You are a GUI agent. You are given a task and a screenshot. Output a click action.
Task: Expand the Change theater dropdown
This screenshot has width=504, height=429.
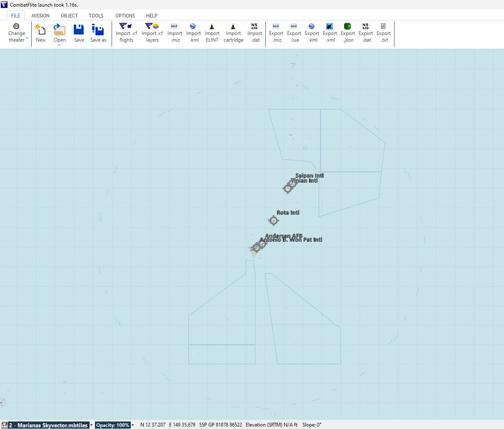click(17, 33)
